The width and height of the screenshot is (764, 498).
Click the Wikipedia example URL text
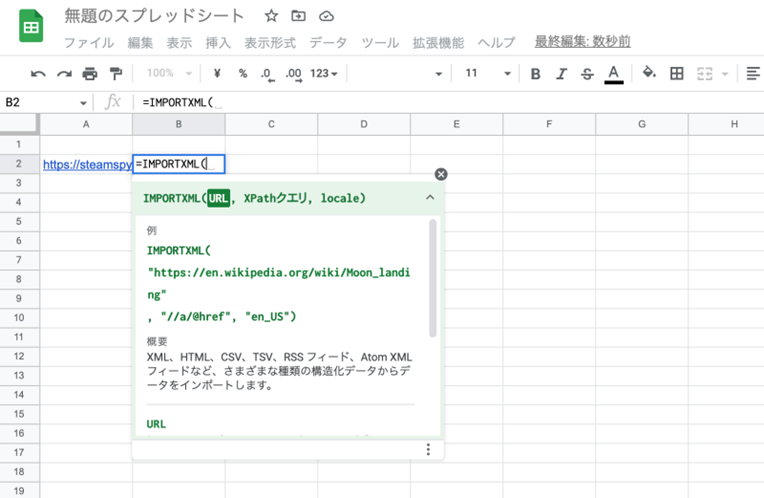click(x=279, y=283)
